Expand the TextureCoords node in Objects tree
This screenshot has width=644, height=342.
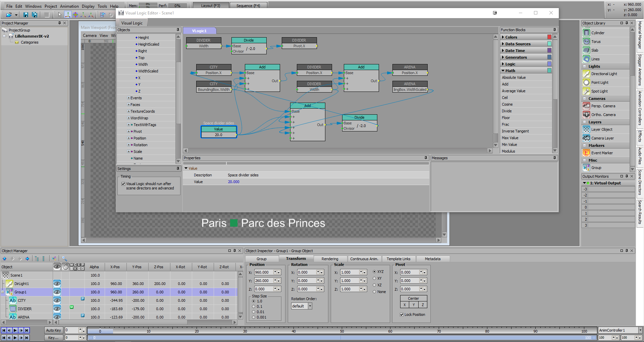point(128,111)
